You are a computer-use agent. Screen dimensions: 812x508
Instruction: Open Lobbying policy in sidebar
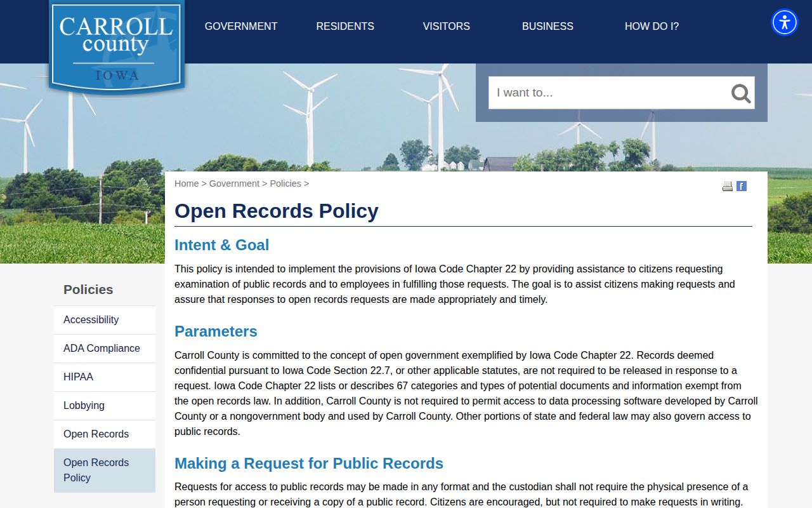point(105,406)
